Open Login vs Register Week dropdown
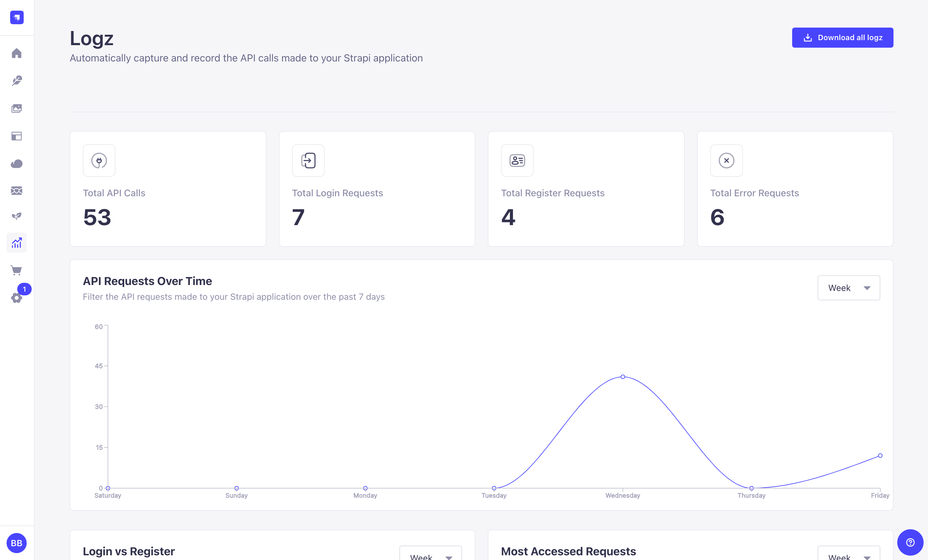The image size is (928, 560). [430, 555]
